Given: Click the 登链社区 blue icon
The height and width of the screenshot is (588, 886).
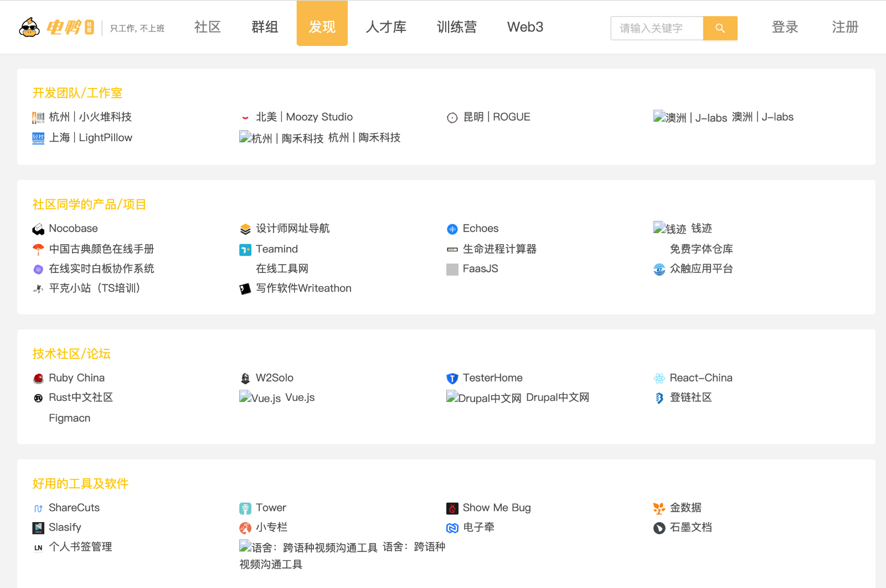Looking at the screenshot, I should point(660,398).
